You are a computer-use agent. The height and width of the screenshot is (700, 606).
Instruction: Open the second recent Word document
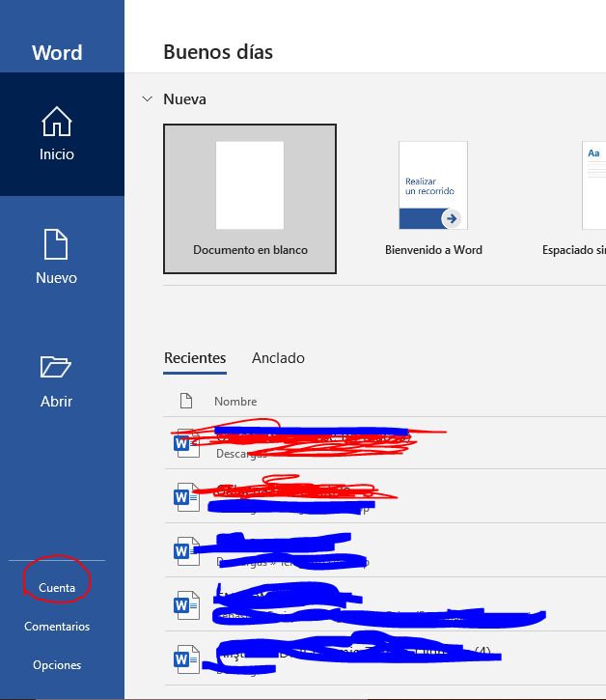[385, 496]
